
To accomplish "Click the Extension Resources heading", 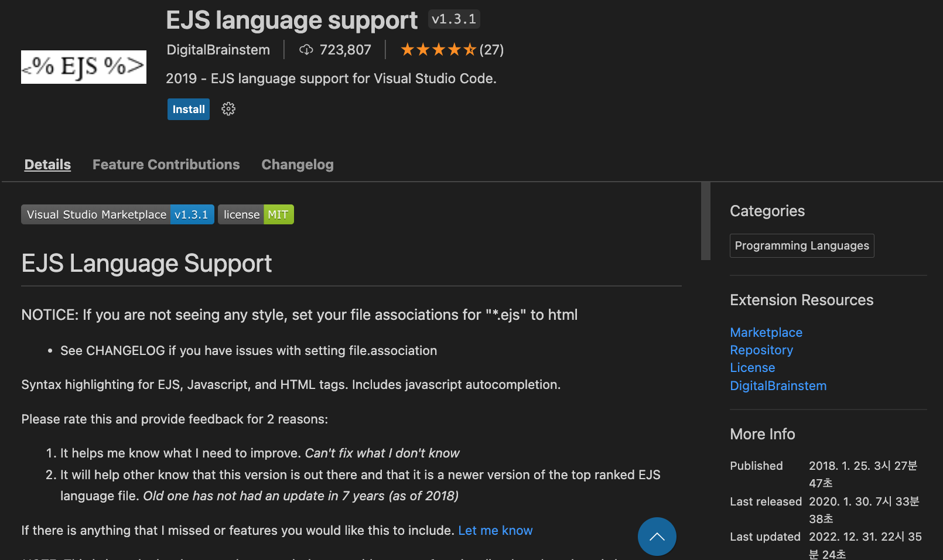I will 801,300.
